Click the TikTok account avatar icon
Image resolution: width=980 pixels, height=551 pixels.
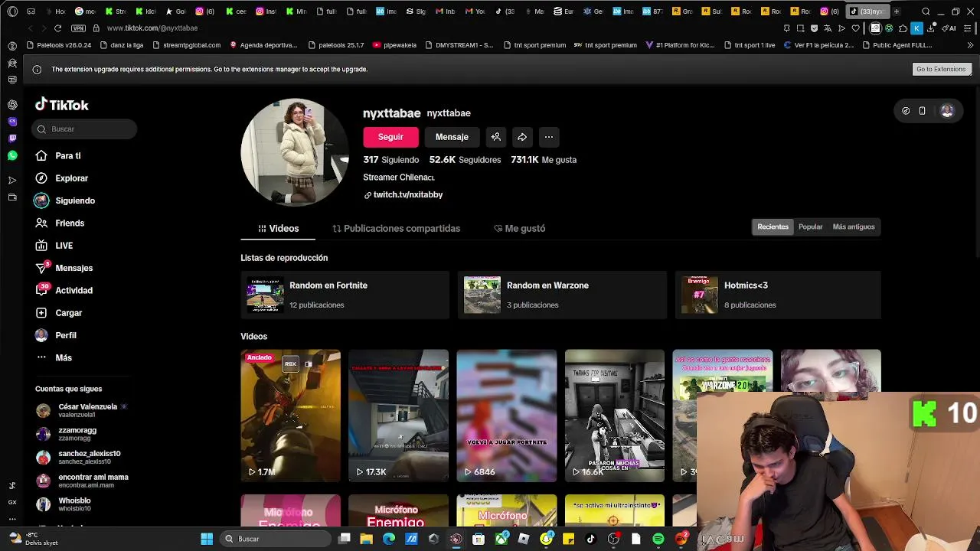pyautogui.click(x=947, y=111)
